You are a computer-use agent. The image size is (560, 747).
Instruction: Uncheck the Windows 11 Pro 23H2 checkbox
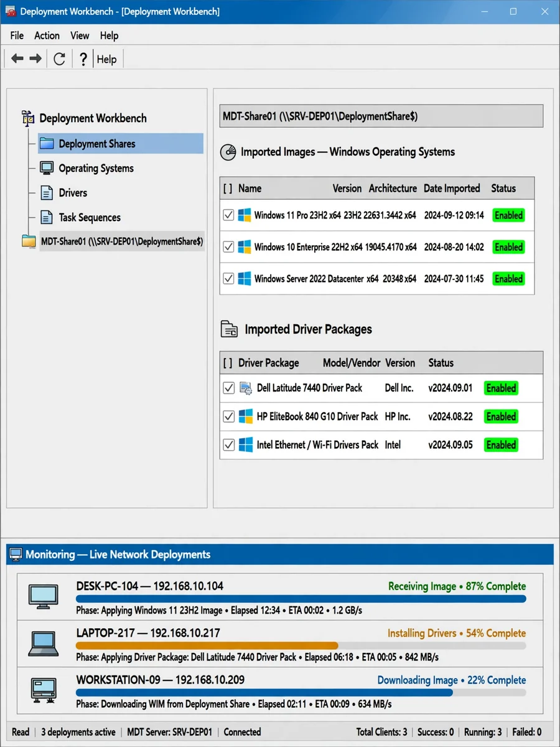228,215
